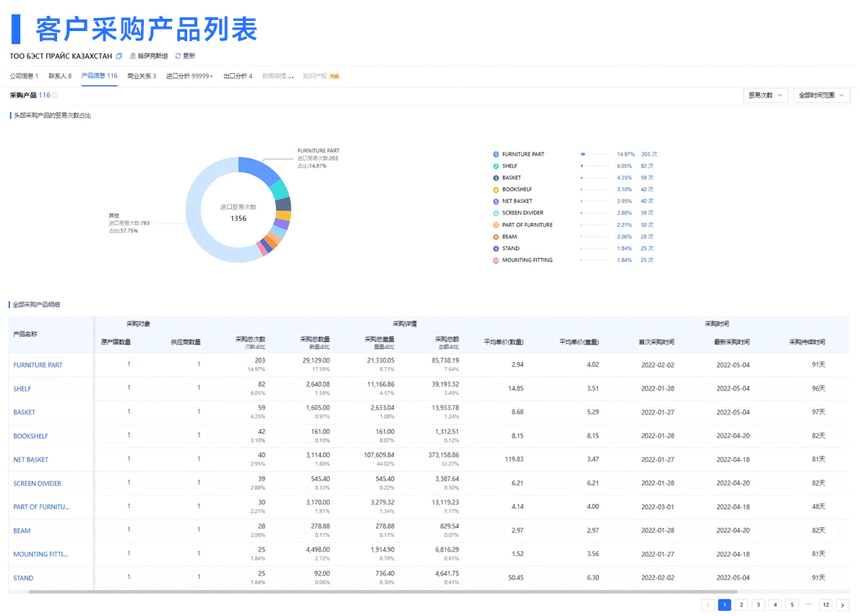The image size is (860, 616).
Task: Open the STAND product link in table
Action: 23,578
